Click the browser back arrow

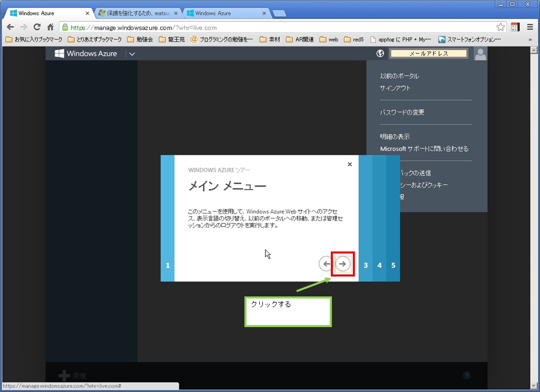click(x=10, y=27)
